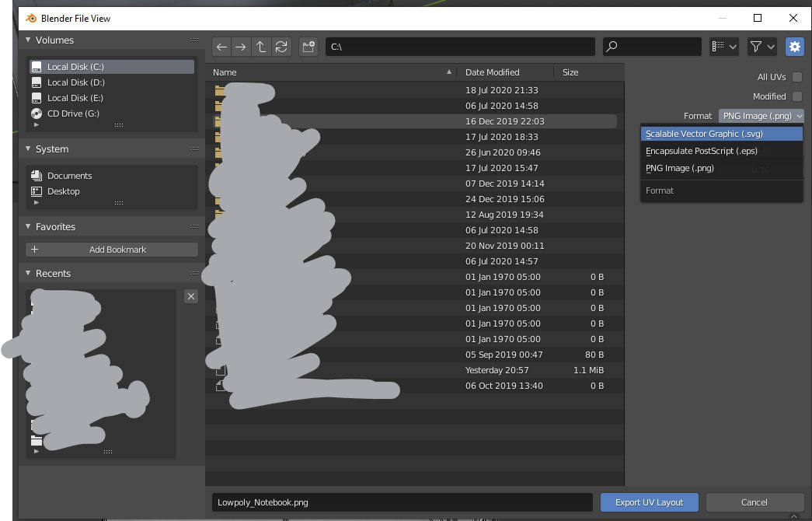812x521 pixels.
Task: Select row dated 26 Jun 2020 09:46
Action: pyautogui.click(x=414, y=152)
